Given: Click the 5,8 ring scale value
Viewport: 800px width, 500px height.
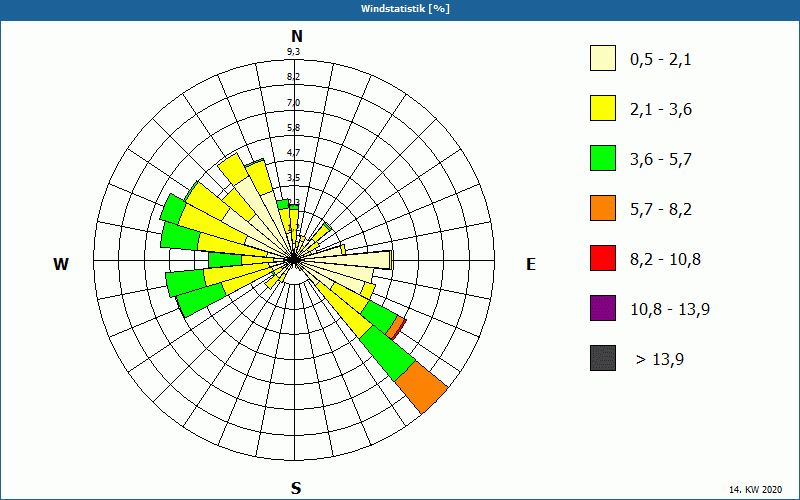Looking at the screenshot, I should pos(293,128).
